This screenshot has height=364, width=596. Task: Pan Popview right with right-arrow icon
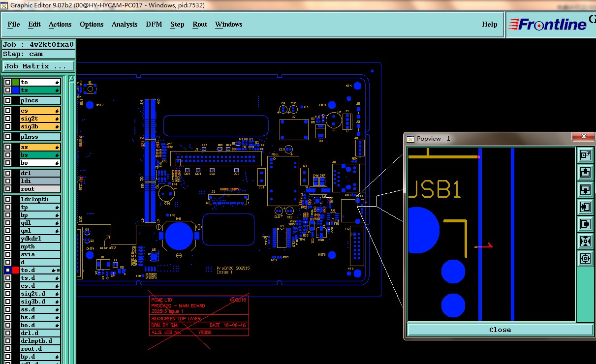point(585,224)
